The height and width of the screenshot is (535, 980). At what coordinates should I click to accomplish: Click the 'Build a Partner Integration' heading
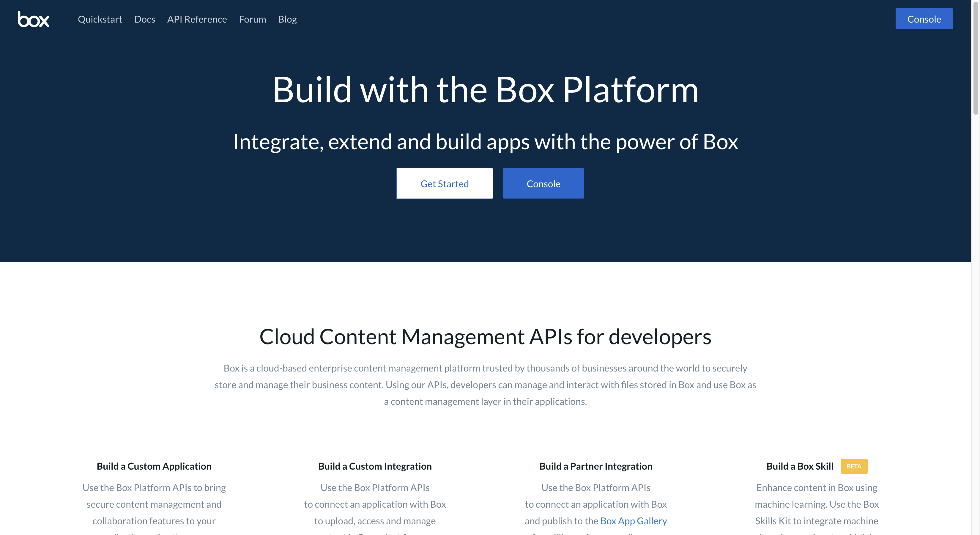tap(596, 466)
